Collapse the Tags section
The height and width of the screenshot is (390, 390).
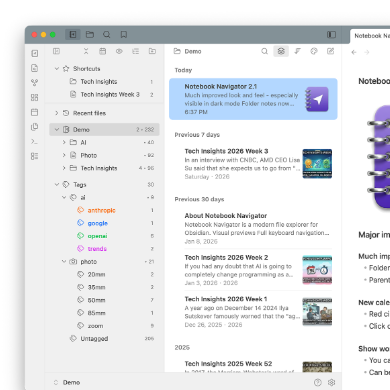tap(57, 184)
